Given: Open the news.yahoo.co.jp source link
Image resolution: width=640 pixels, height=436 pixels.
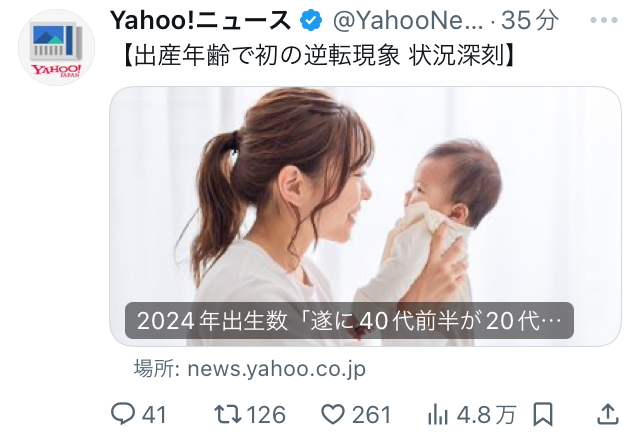Looking at the screenshot, I should click(x=249, y=369).
